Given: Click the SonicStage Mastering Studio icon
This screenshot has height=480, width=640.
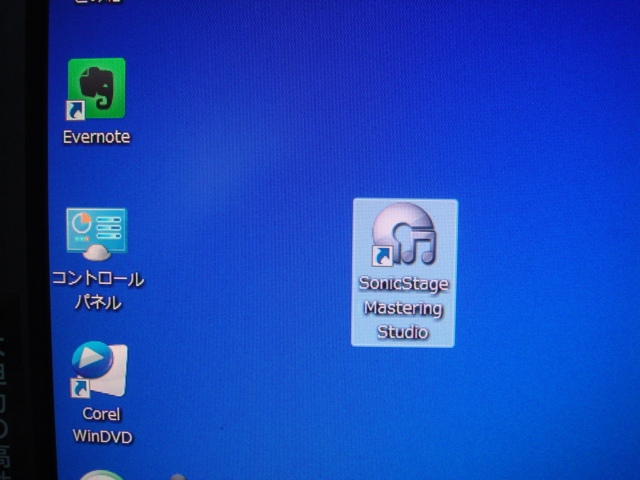Looking at the screenshot, I should click(x=404, y=235).
